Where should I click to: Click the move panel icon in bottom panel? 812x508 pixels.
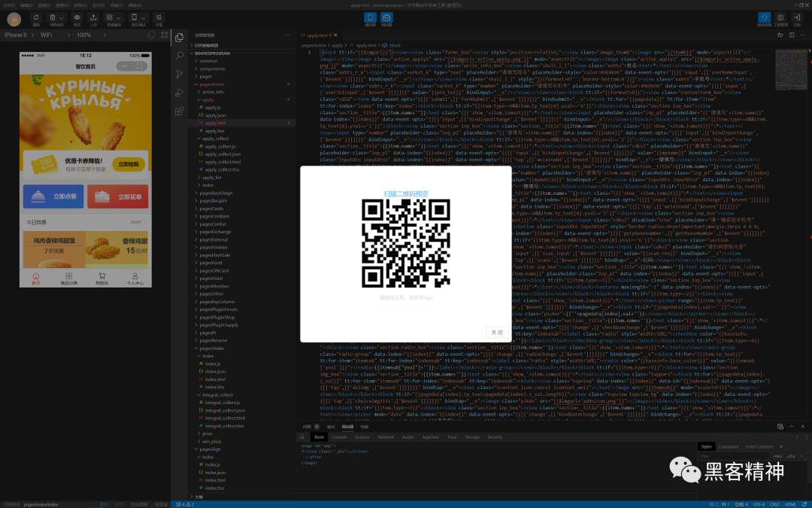[780, 426]
